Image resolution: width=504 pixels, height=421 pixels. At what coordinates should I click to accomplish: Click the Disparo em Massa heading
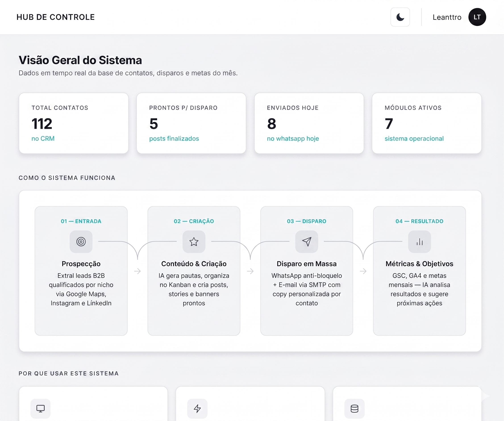coord(306,264)
